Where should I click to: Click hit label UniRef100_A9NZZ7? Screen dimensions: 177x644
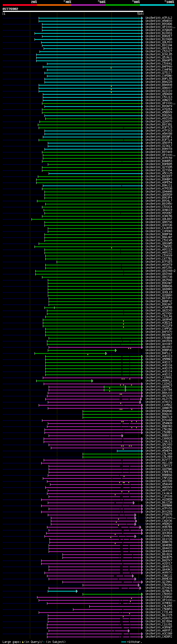[x=159, y=100]
